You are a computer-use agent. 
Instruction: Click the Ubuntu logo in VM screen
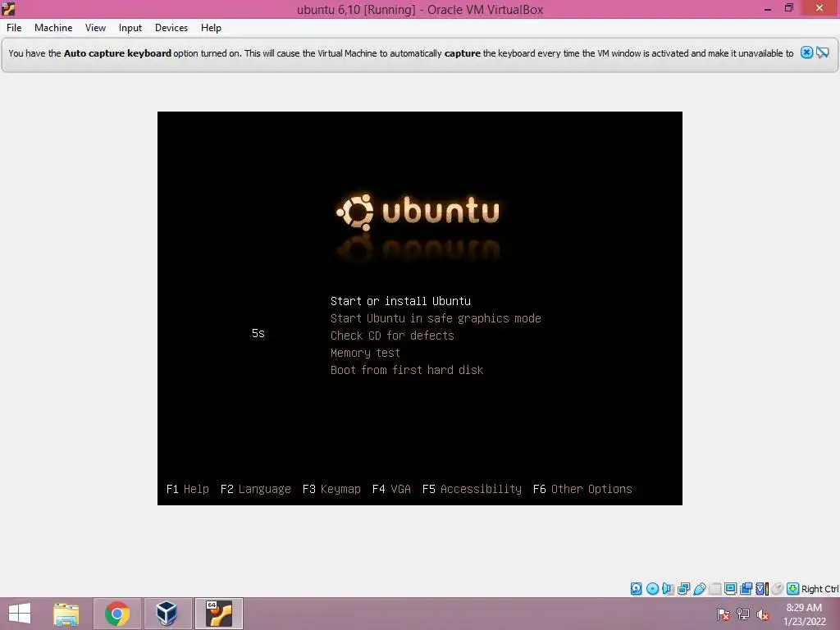tap(418, 212)
